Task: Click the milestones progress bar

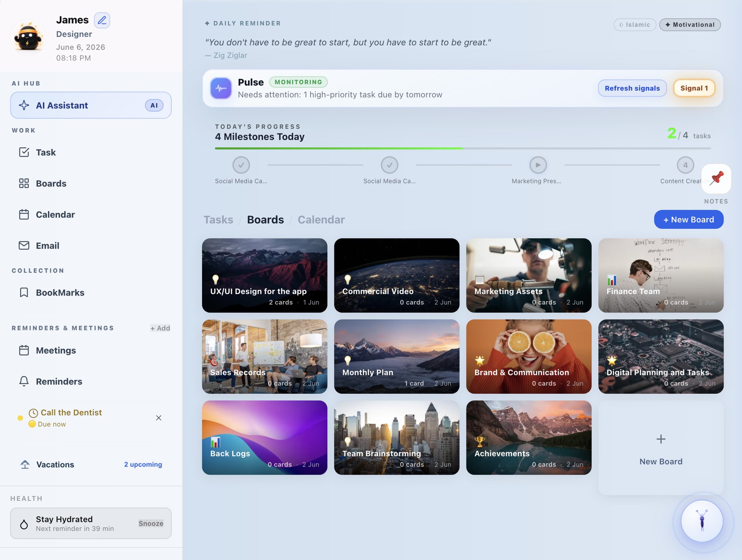Action: click(x=463, y=148)
